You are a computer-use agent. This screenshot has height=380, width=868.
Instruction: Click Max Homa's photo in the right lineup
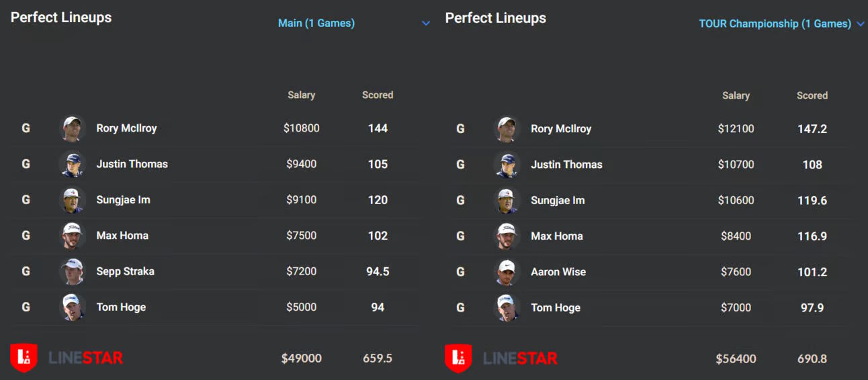[x=507, y=236]
